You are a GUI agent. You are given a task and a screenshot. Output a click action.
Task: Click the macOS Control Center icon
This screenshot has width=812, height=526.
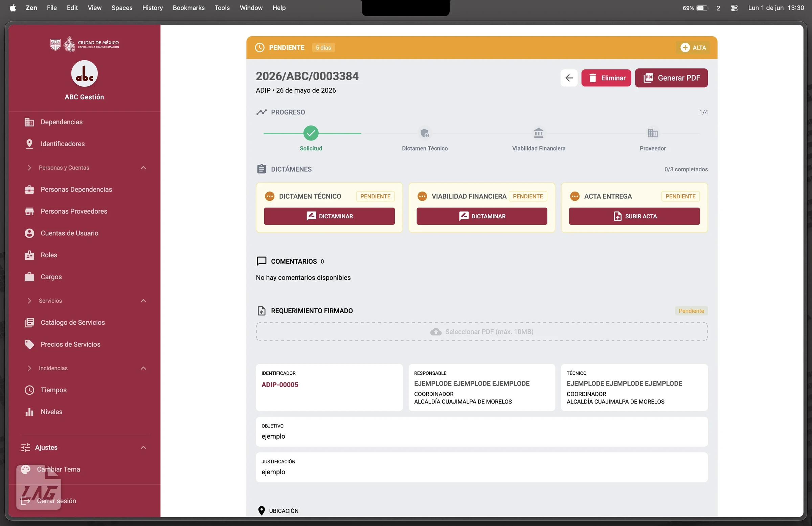click(x=734, y=8)
